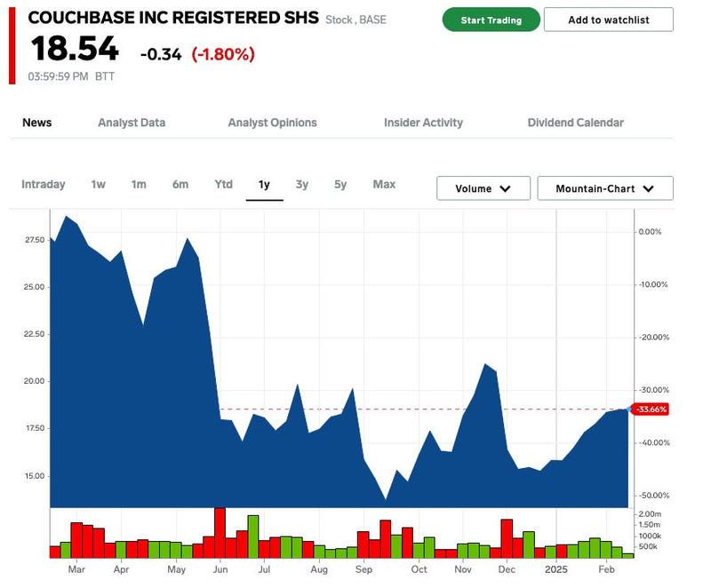Add stock to watchlist
711x588 pixels.
point(609,20)
